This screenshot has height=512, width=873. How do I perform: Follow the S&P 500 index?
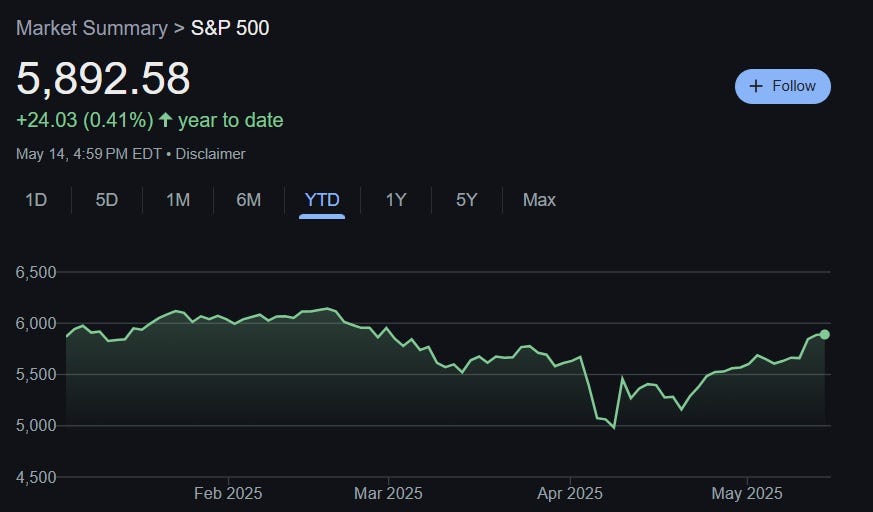click(782, 86)
